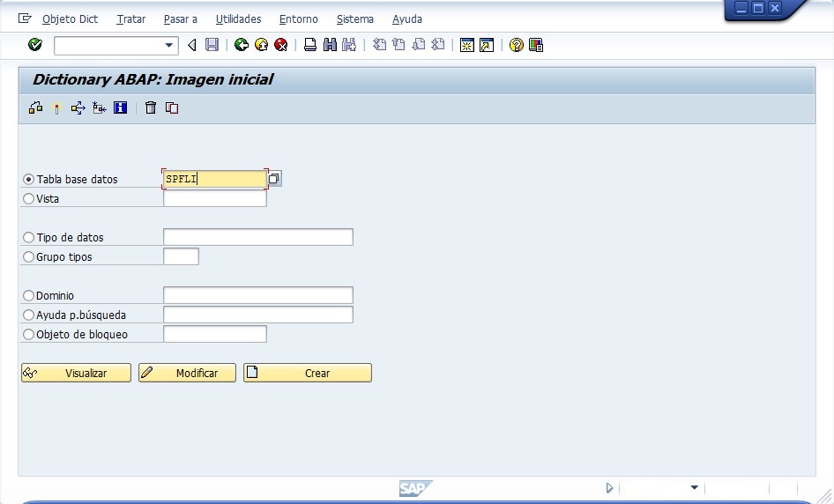Click the Activate matchstick icon
Image resolution: width=834 pixels, height=504 pixels.
coord(56,107)
